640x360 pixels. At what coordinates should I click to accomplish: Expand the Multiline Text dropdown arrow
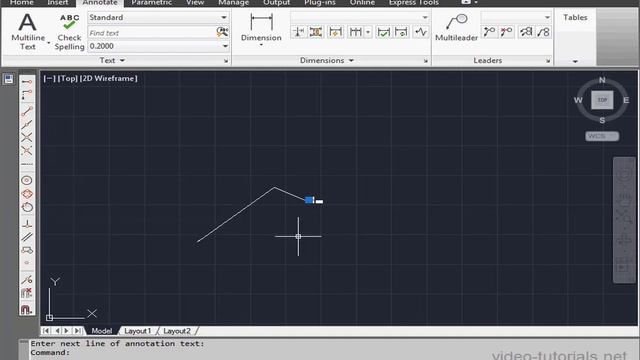point(49,43)
